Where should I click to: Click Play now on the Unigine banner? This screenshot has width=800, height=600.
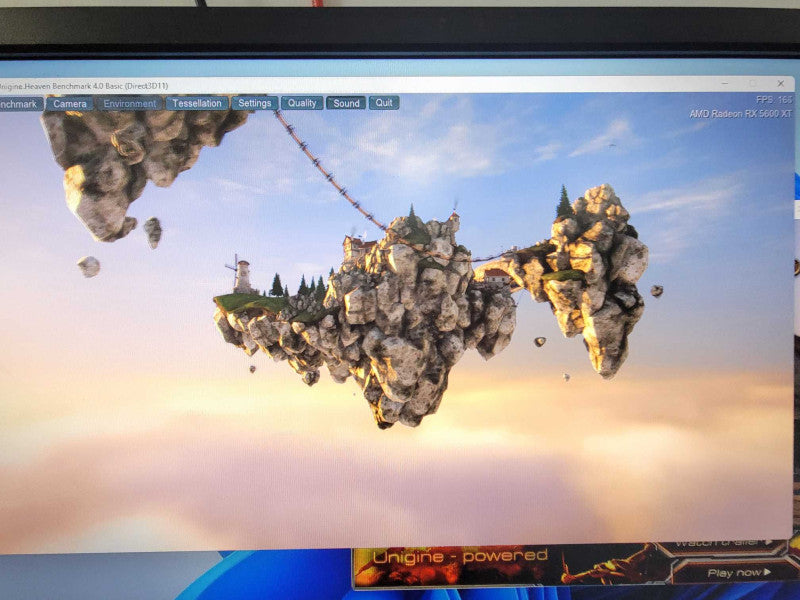click(739, 573)
